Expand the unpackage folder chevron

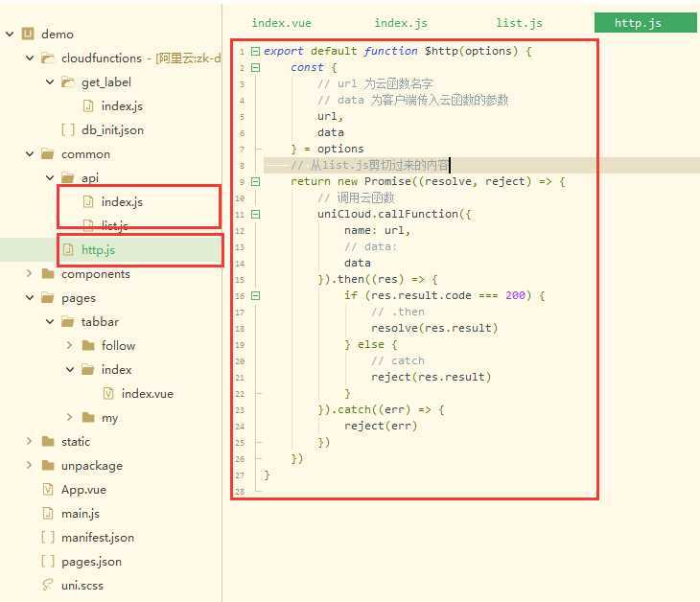click(30, 465)
